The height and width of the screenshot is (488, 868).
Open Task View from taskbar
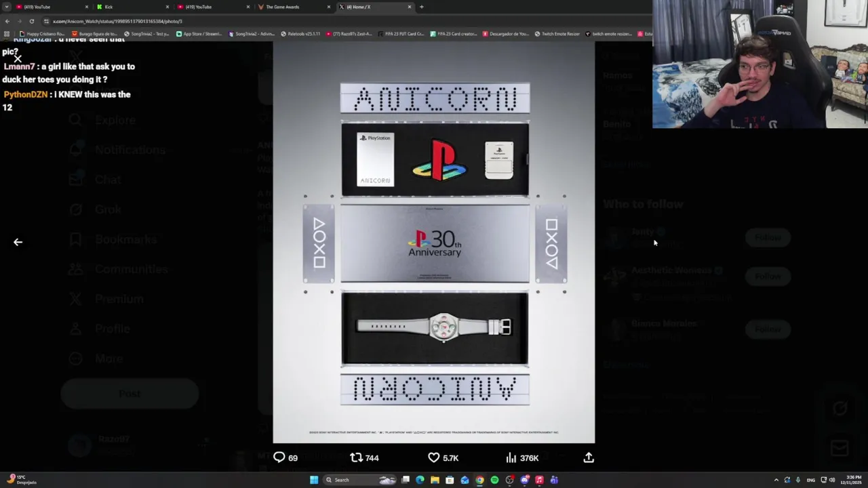406,480
